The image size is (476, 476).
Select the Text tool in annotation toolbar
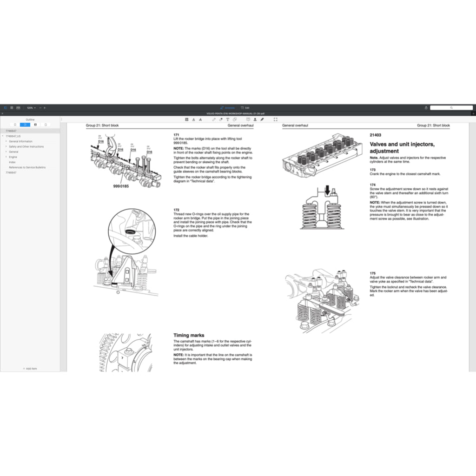(227, 119)
